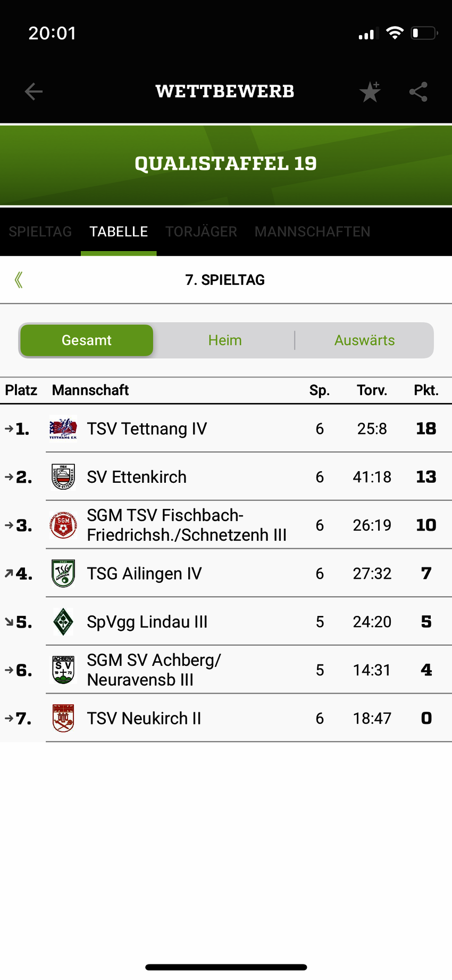Tap the Qualistaffel 19 banner
This screenshot has width=452, height=980.
click(226, 164)
